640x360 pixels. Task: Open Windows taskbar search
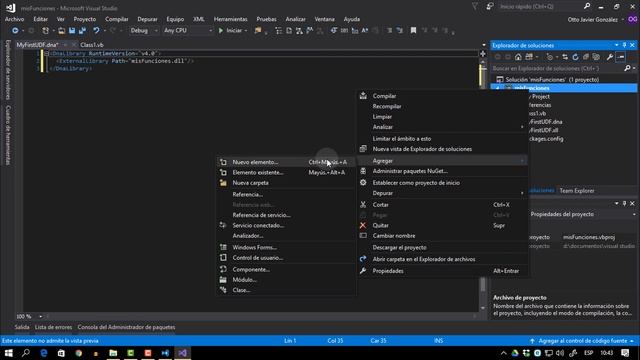26,353
